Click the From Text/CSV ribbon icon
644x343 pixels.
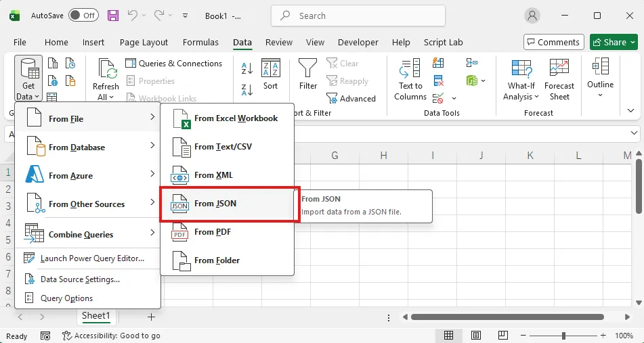(x=53, y=63)
